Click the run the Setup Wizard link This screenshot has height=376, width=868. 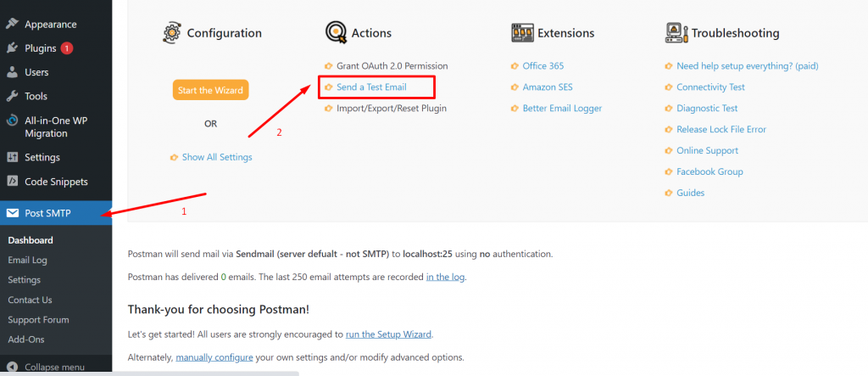[x=390, y=334]
